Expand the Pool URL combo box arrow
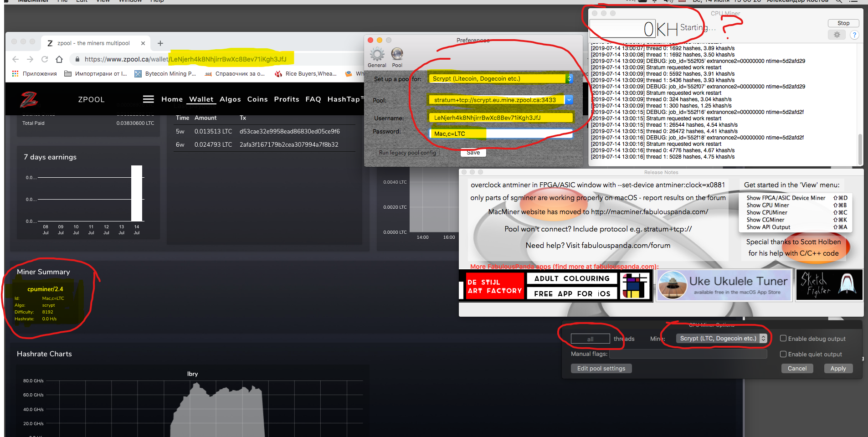Screen dimensions: 868x437 coord(569,100)
